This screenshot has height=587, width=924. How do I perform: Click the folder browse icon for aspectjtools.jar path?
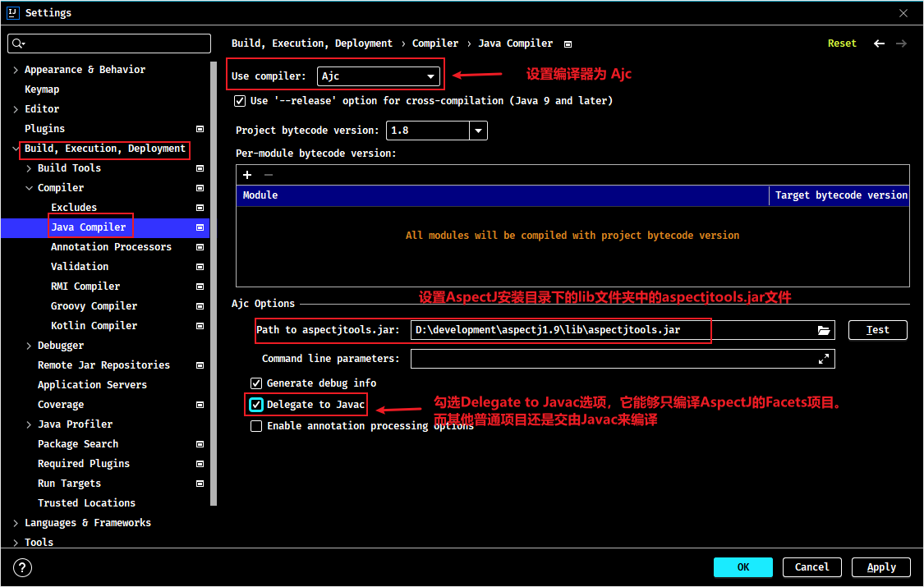(x=823, y=330)
